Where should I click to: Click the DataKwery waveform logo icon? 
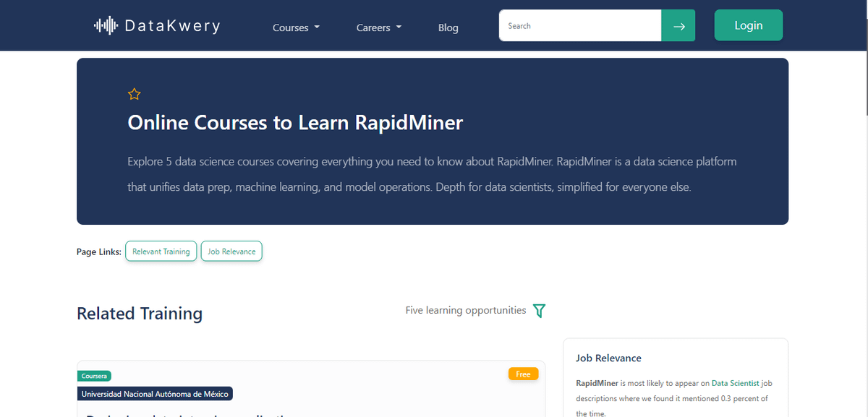tap(106, 26)
